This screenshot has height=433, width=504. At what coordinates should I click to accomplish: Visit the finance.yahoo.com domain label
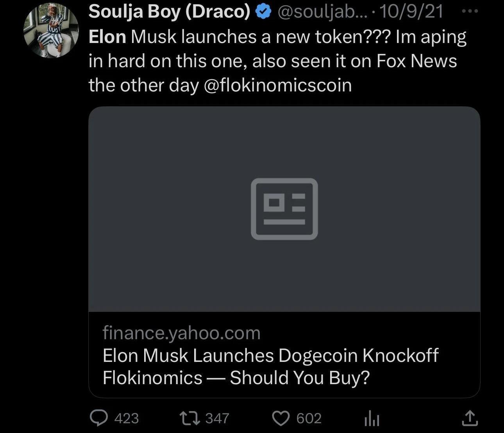point(181,333)
